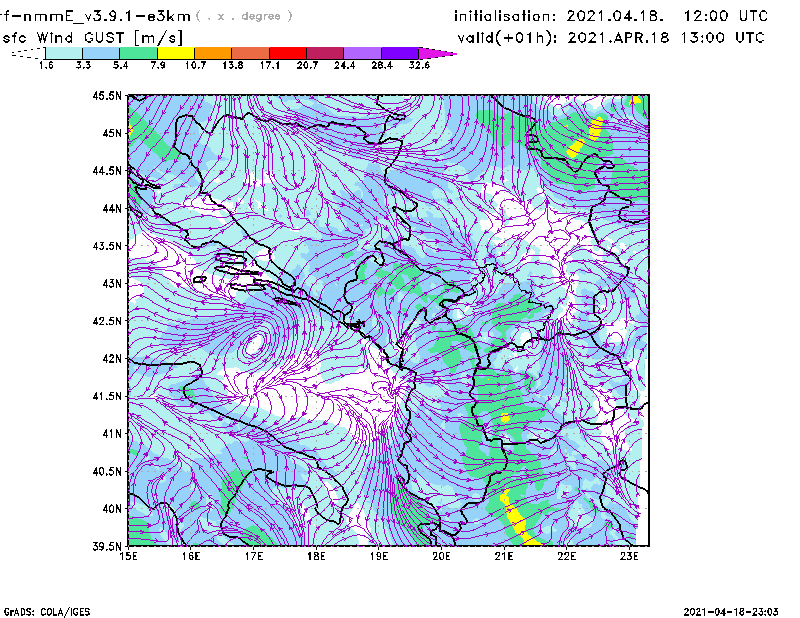Click the light blue 3.3–5.4 legend swatch
Viewport: 800px width, 618px height.
pos(101,53)
